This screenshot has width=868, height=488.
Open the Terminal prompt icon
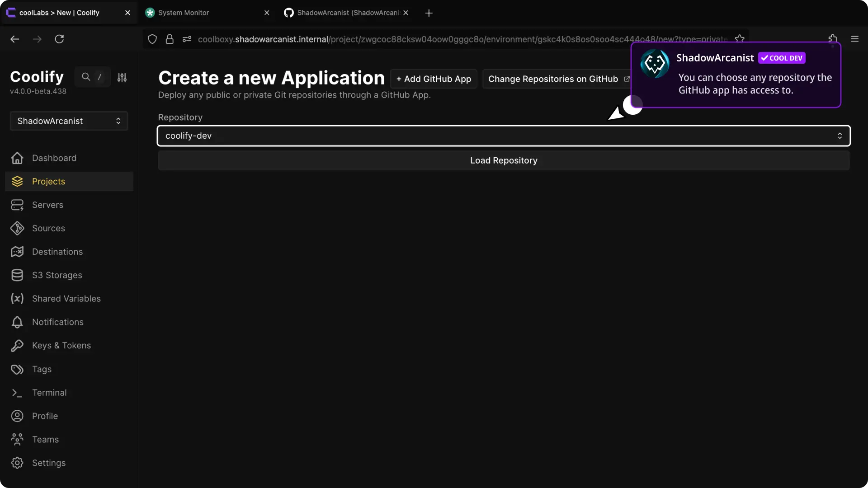point(17,393)
